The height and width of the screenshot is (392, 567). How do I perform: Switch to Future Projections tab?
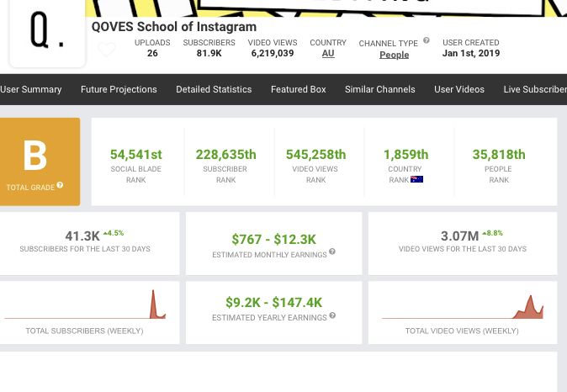point(119,89)
